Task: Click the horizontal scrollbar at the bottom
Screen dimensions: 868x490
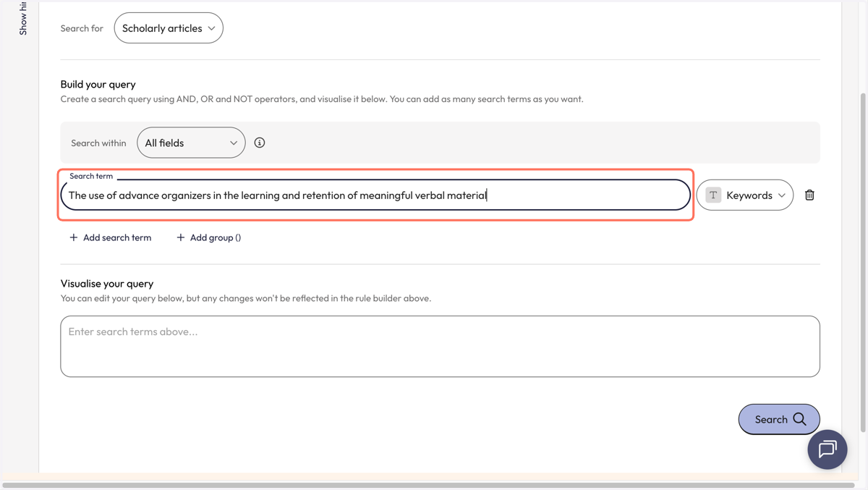Action: click(427, 486)
